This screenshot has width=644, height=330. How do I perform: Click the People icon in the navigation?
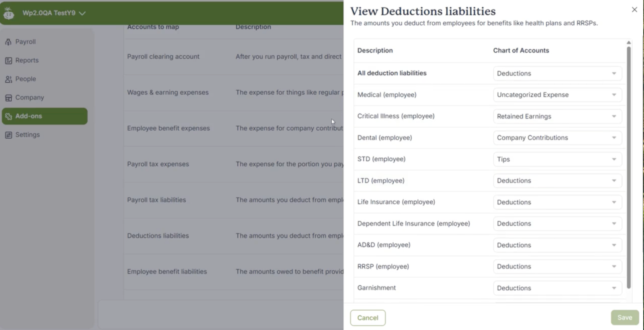coord(8,79)
